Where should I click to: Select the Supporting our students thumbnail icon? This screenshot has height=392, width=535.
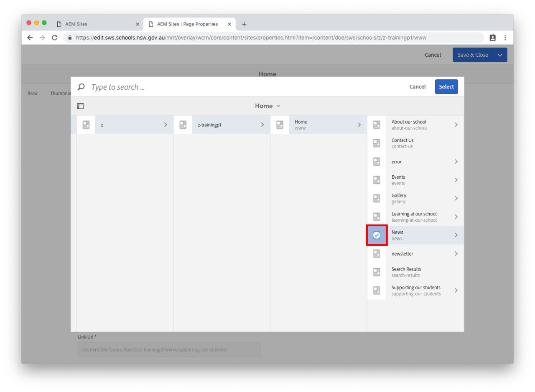377,290
